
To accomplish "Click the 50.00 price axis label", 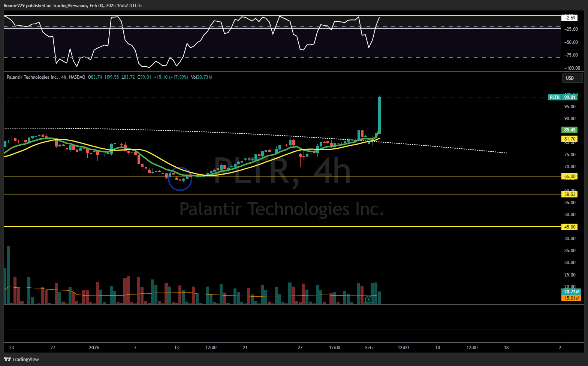I will (570, 215).
